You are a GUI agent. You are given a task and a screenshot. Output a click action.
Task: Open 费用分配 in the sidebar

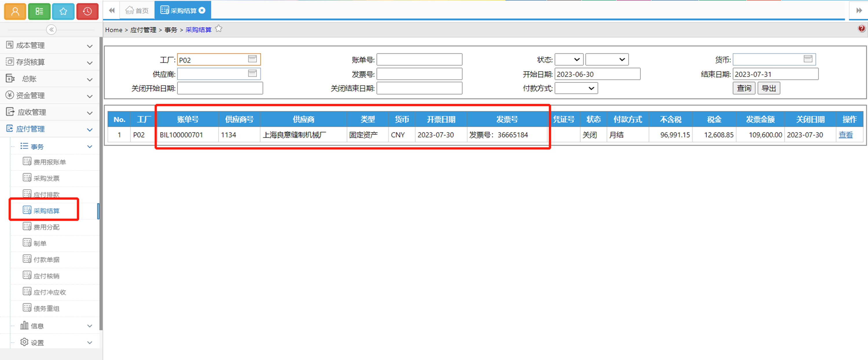pos(46,227)
